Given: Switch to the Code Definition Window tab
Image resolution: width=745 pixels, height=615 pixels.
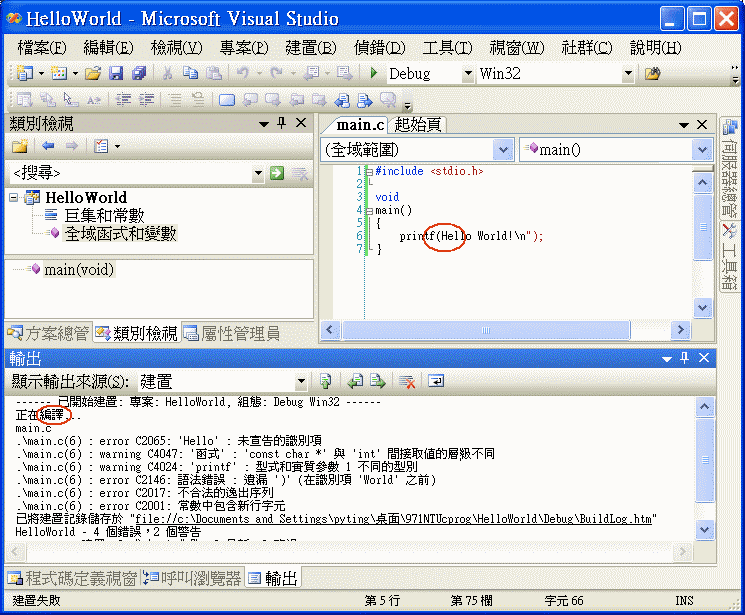Looking at the screenshot, I should [x=72, y=578].
